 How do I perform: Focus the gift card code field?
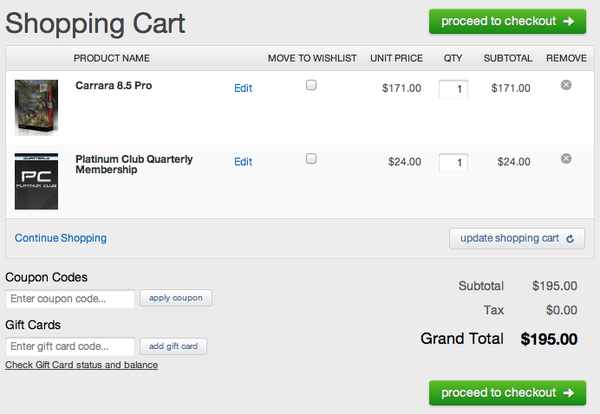70,346
